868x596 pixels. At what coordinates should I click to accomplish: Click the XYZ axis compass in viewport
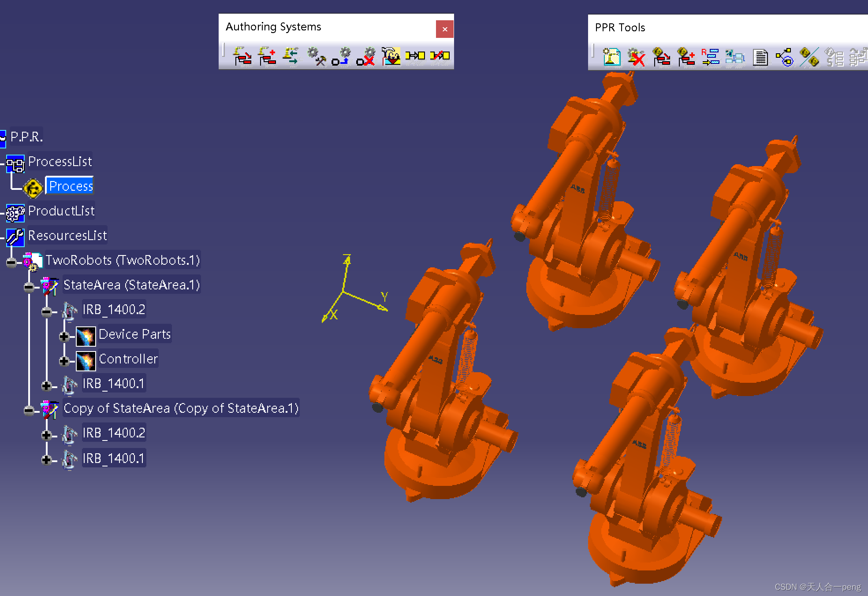click(x=349, y=292)
